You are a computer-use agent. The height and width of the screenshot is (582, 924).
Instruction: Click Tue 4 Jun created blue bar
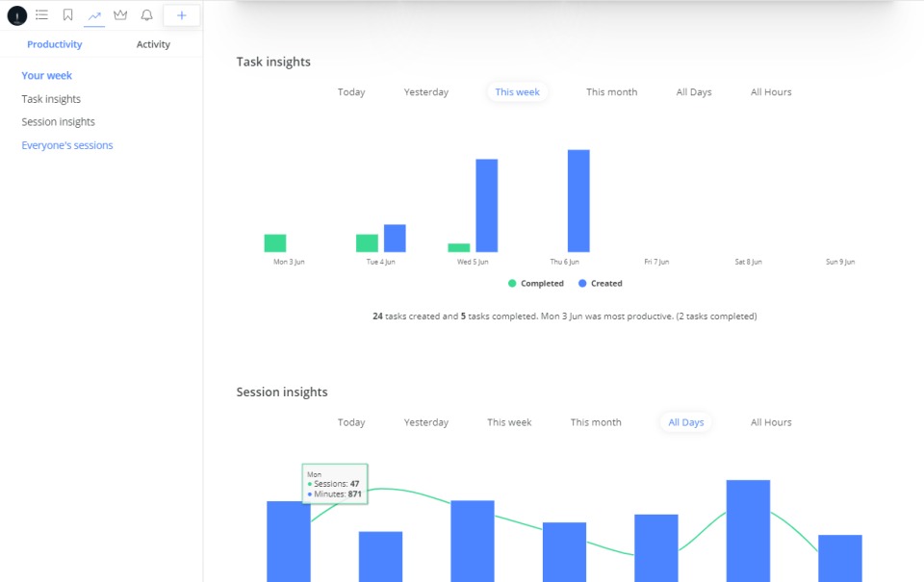395,238
